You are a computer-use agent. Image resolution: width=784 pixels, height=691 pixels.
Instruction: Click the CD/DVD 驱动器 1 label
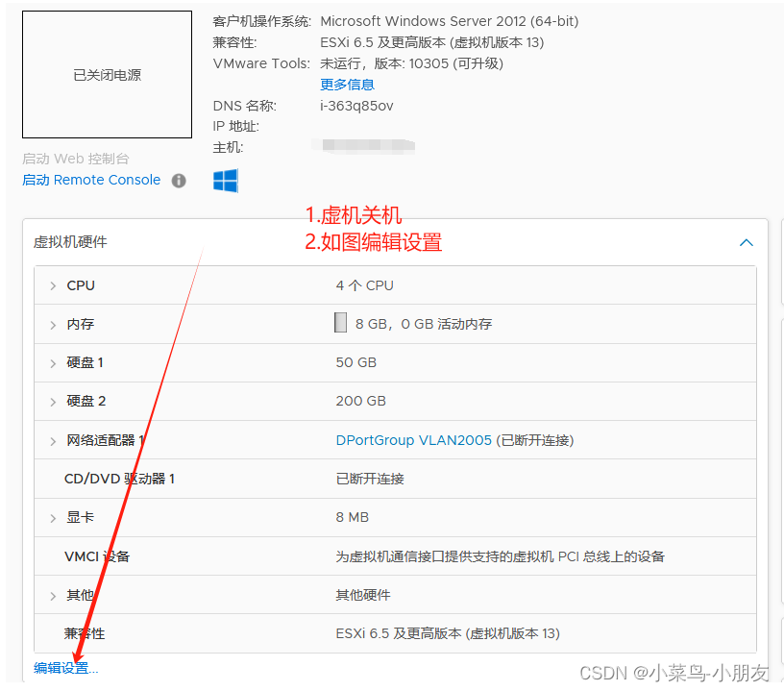coord(119,479)
